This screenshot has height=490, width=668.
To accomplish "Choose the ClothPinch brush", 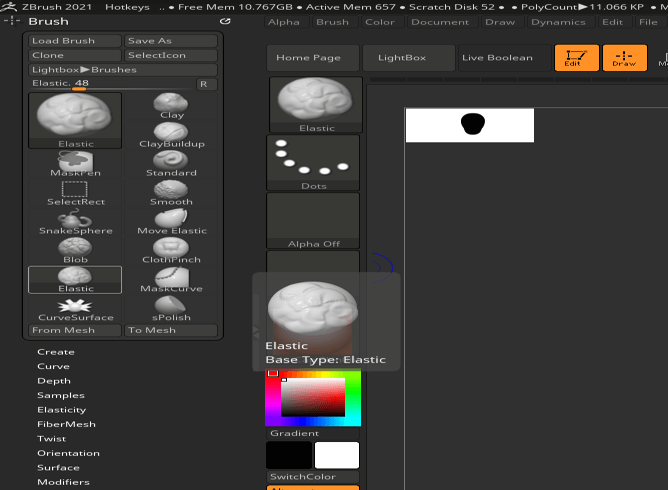I will tap(172, 249).
